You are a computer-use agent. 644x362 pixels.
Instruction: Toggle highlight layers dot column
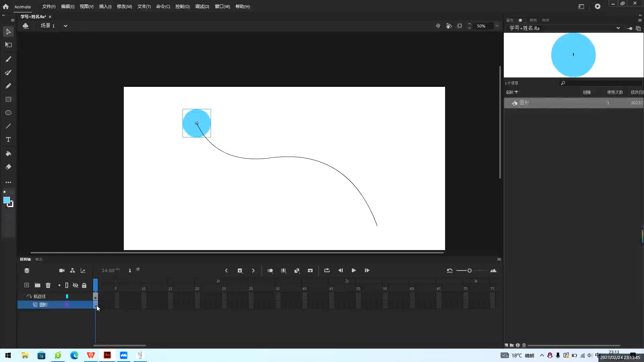point(59,285)
